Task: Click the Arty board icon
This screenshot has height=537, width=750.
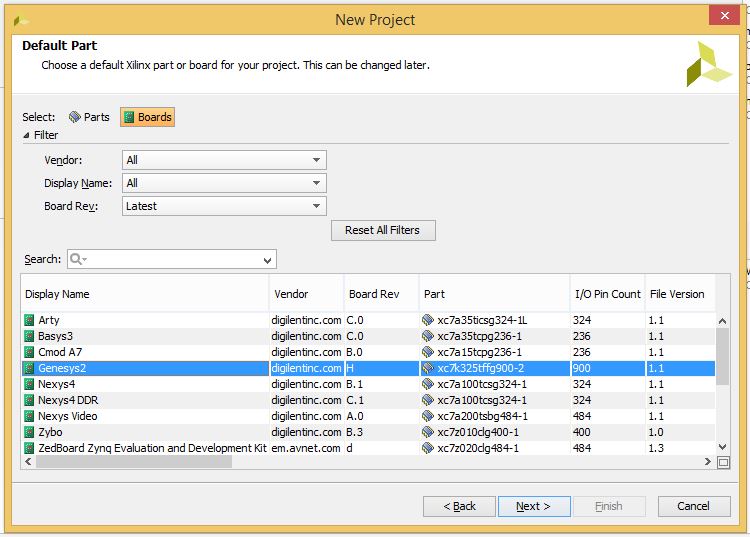Action: [x=29, y=320]
